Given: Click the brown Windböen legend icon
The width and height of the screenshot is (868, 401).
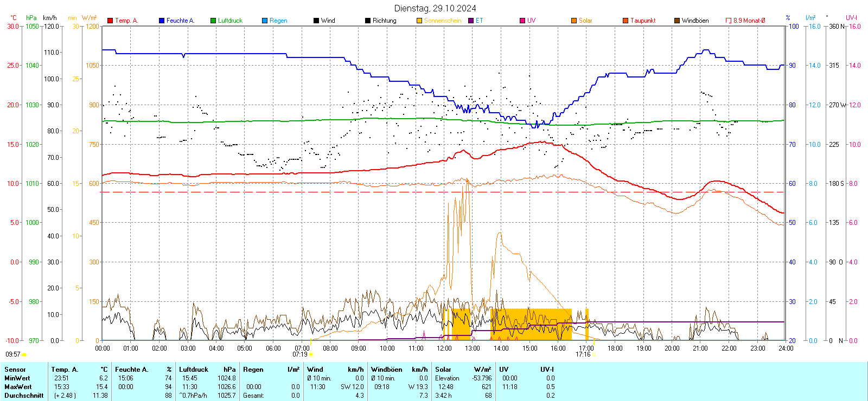Looking at the screenshot, I should pyautogui.click(x=677, y=21).
